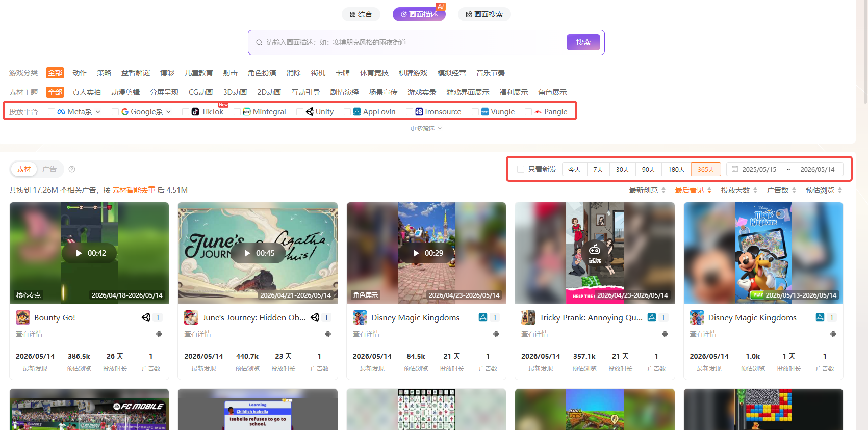
Task: Click the magnifier icon in search box
Action: click(x=259, y=42)
